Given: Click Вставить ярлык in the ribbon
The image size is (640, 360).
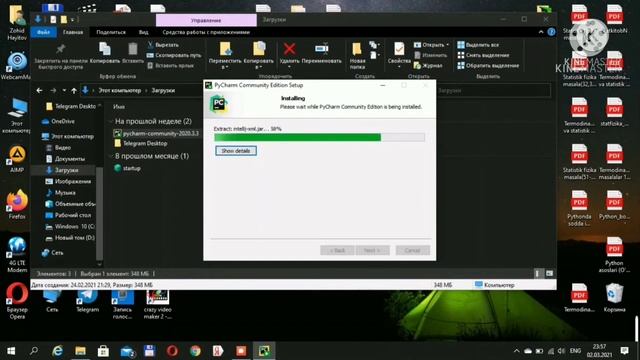Looking at the screenshot, I should pyautogui.click(x=170, y=65).
